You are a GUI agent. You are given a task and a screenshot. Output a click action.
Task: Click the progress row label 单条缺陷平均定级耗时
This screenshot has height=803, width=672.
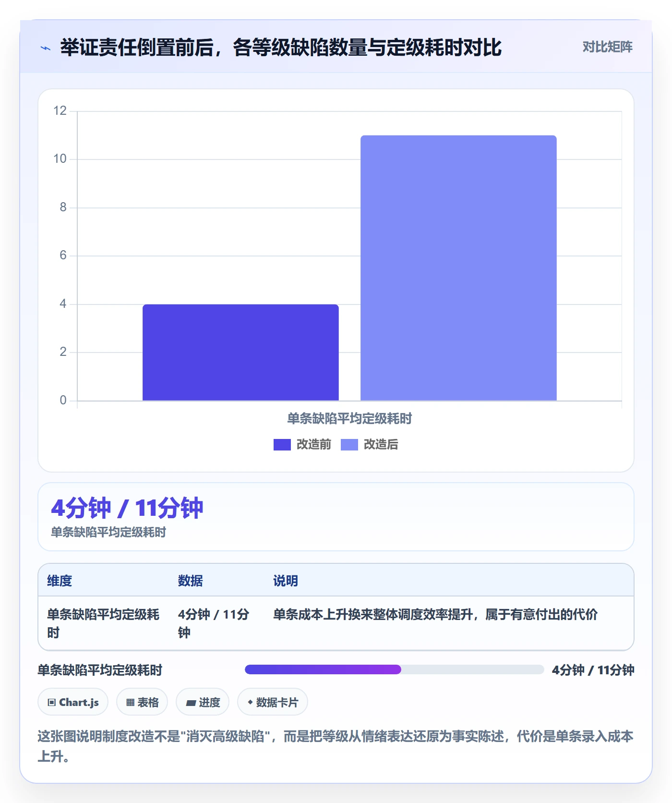[100, 670]
